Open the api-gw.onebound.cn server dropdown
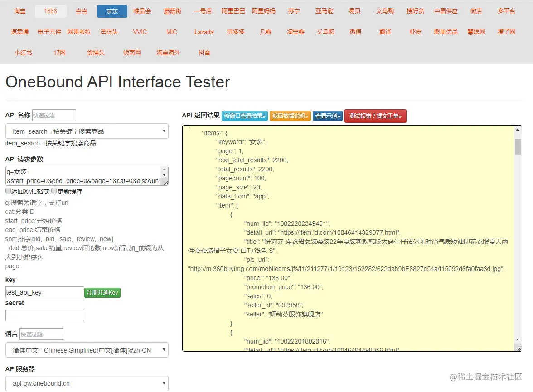The width and height of the screenshot is (533, 392). tap(87, 383)
